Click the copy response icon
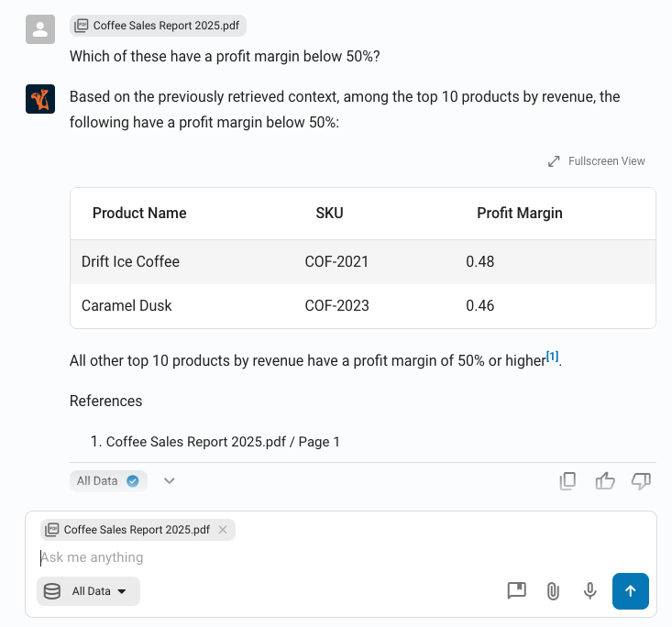 [x=568, y=480]
